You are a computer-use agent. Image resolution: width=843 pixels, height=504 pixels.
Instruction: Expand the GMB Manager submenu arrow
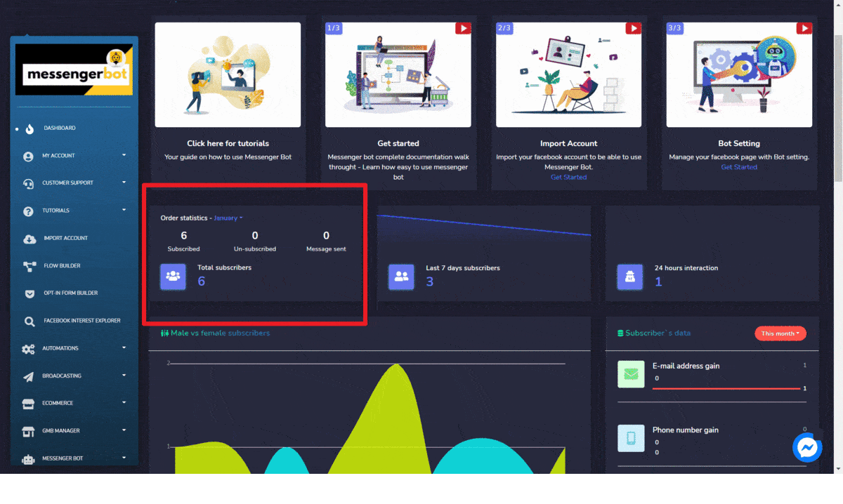click(x=124, y=430)
